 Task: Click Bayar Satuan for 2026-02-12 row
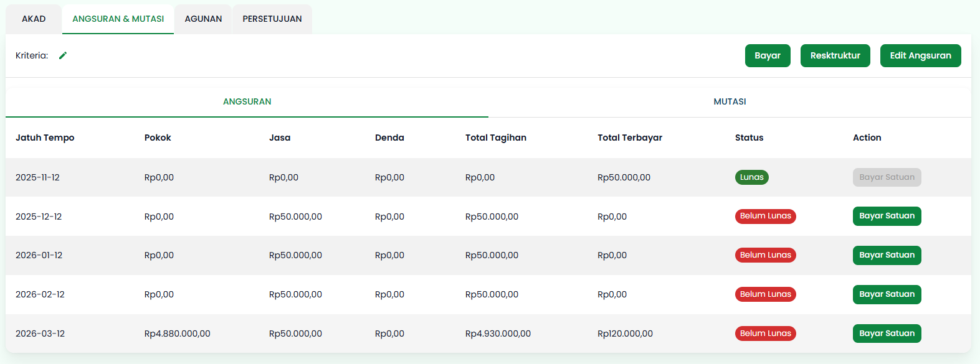click(887, 294)
